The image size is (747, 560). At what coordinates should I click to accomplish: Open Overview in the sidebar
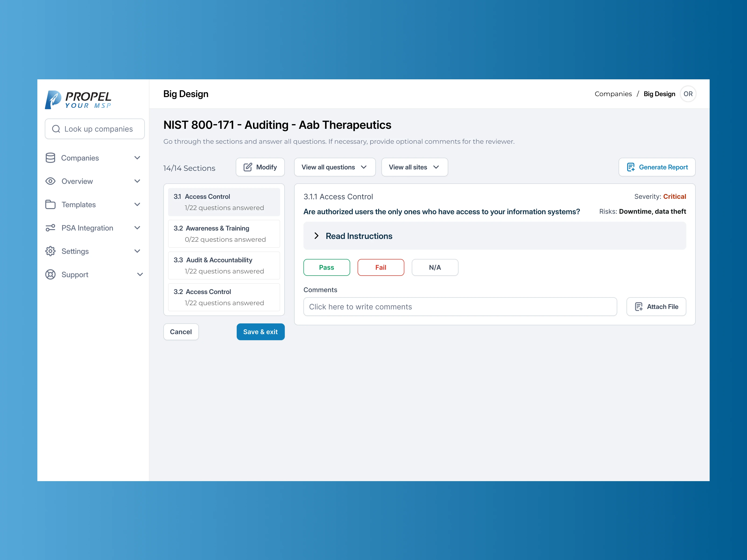tap(93, 181)
